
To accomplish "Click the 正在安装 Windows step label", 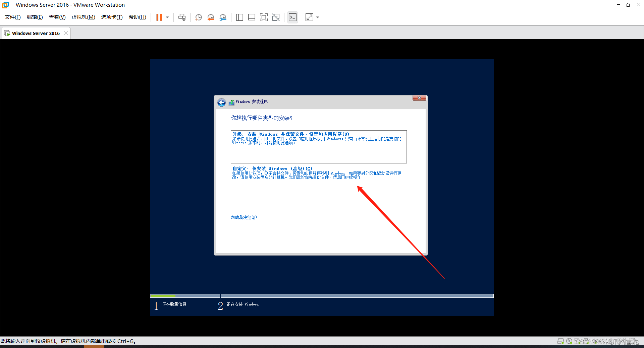I will tap(243, 304).
